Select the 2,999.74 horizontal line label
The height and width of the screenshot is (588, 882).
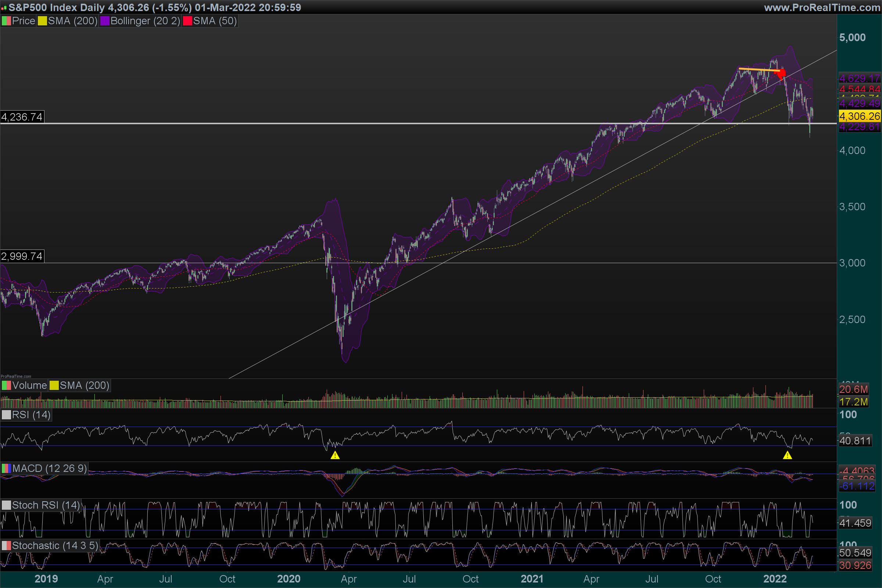(x=22, y=257)
